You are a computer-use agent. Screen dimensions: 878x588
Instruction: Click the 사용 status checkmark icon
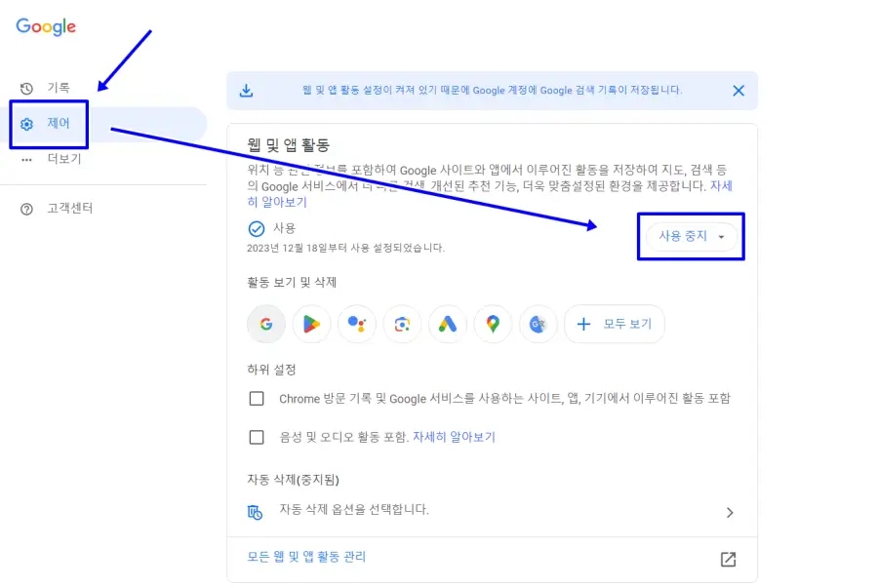point(256,229)
